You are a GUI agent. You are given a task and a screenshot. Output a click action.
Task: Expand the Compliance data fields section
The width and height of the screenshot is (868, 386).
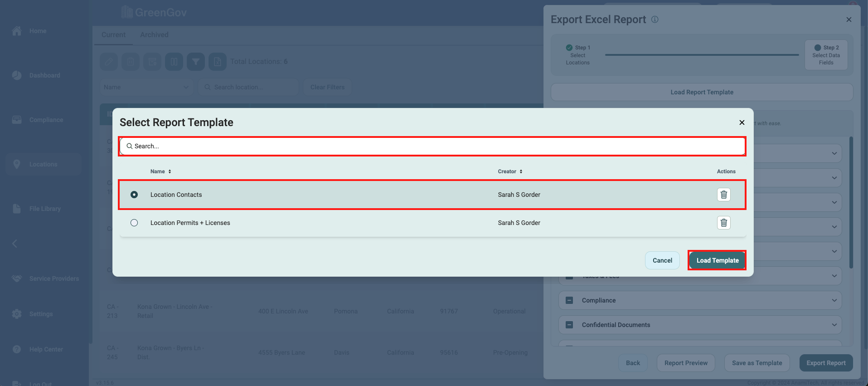click(834, 300)
